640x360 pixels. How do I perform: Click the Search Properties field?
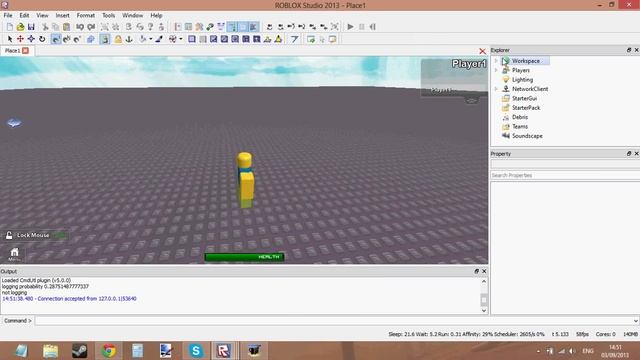point(565,175)
